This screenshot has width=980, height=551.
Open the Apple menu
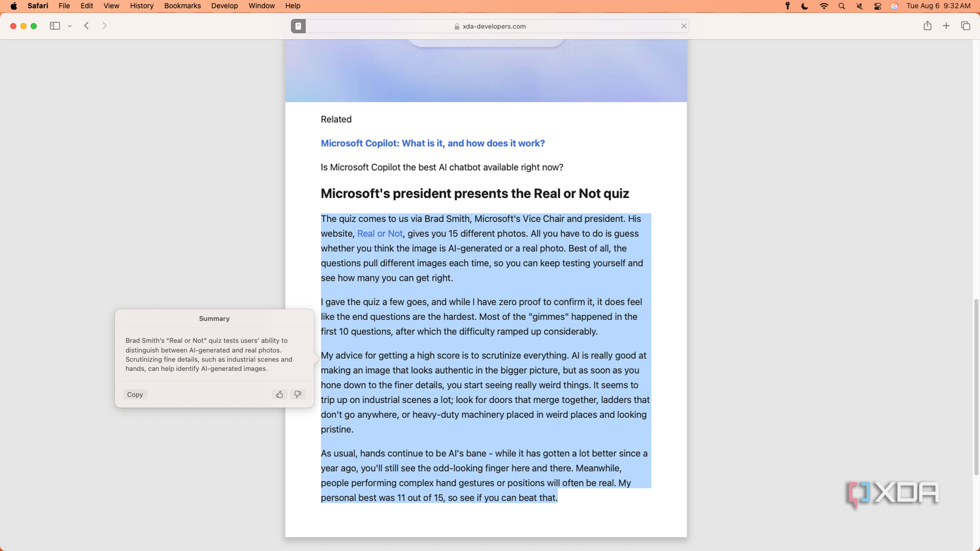point(14,6)
